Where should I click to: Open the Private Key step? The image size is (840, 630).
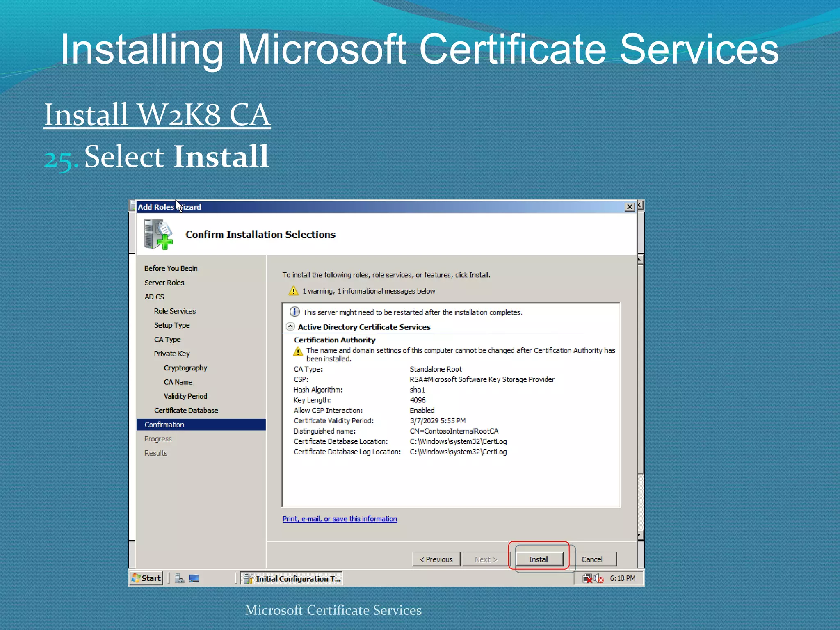(x=172, y=354)
